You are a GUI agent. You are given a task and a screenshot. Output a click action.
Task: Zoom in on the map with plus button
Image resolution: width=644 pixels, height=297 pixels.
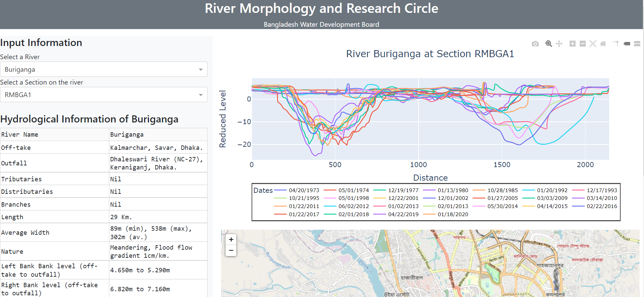point(231,239)
